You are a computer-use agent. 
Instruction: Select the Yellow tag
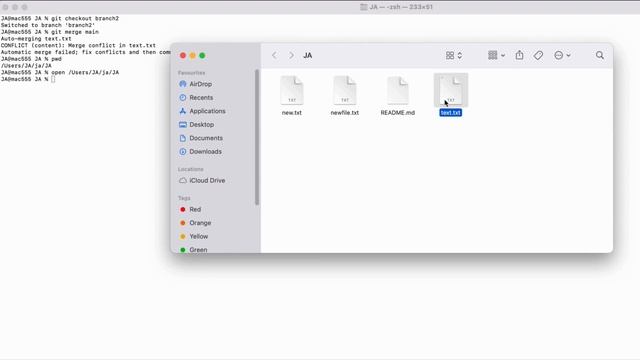198,236
